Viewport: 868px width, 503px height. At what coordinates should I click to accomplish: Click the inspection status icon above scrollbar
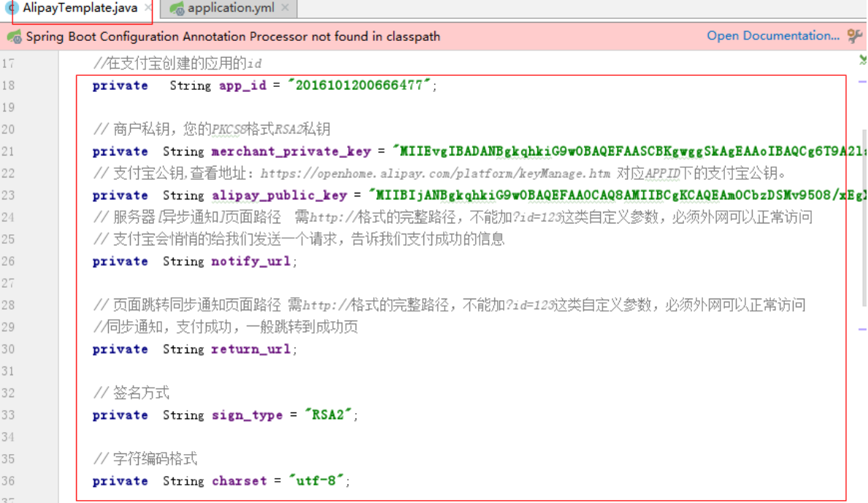(x=862, y=60)
